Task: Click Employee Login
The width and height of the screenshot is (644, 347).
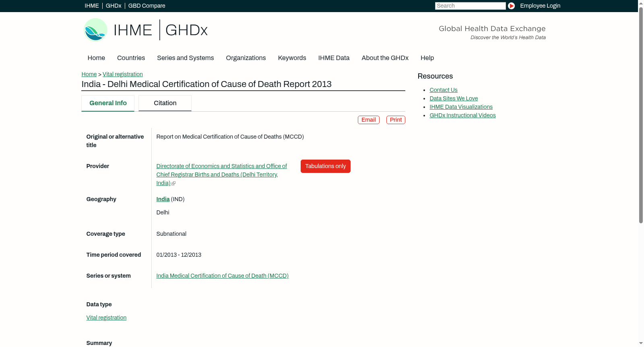Action: [x=540, y=6]
